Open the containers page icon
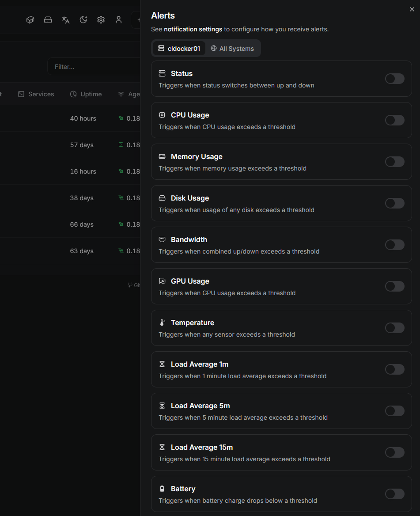Viewport: 420px width, 516px height. coord(30,20)
